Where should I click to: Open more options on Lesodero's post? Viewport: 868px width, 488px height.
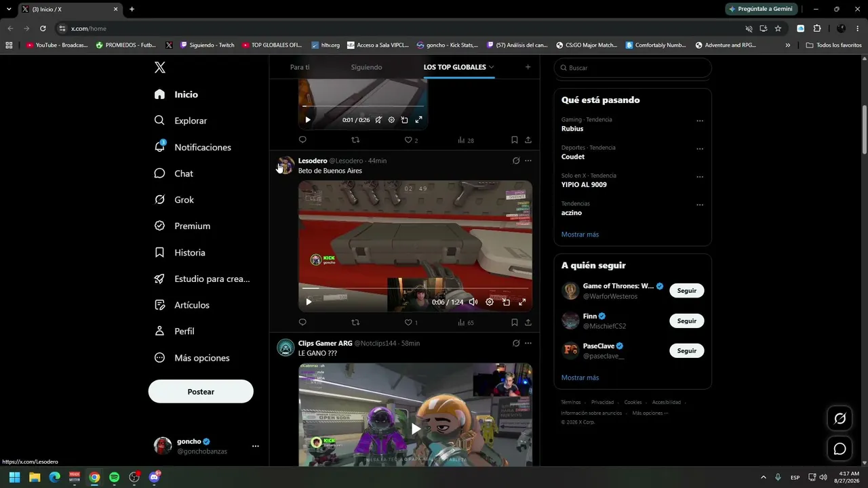coord(528,161)
